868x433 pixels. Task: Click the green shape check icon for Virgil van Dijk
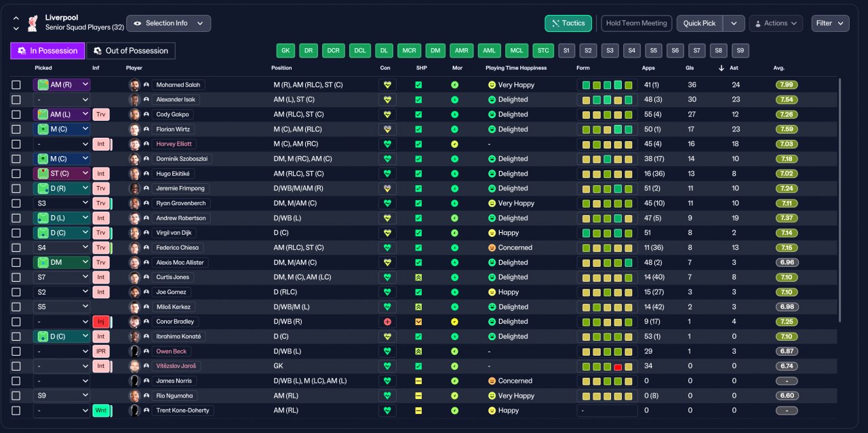pos(418,233)
